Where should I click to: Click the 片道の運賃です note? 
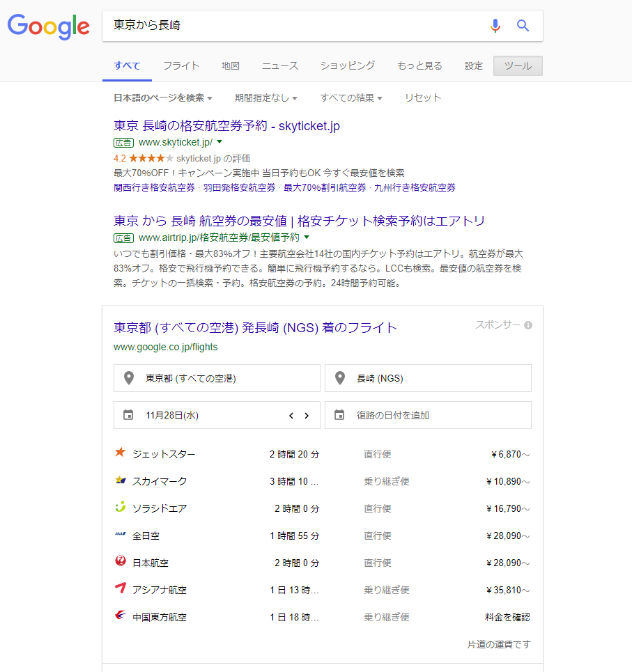click(x=499, y=644)
